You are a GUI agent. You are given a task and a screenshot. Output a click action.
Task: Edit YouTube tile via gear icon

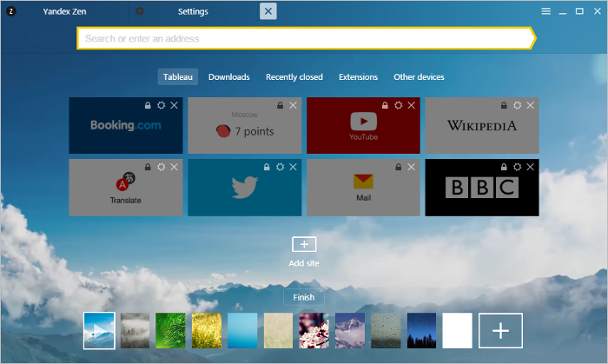[x=398, y=105]
